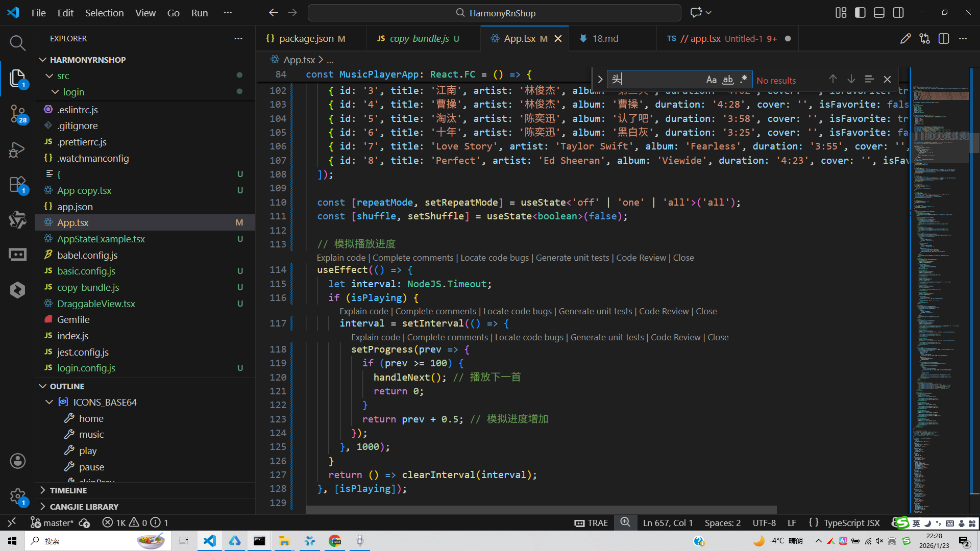
Task: Open the Selection menu
Action: point(104,13)
